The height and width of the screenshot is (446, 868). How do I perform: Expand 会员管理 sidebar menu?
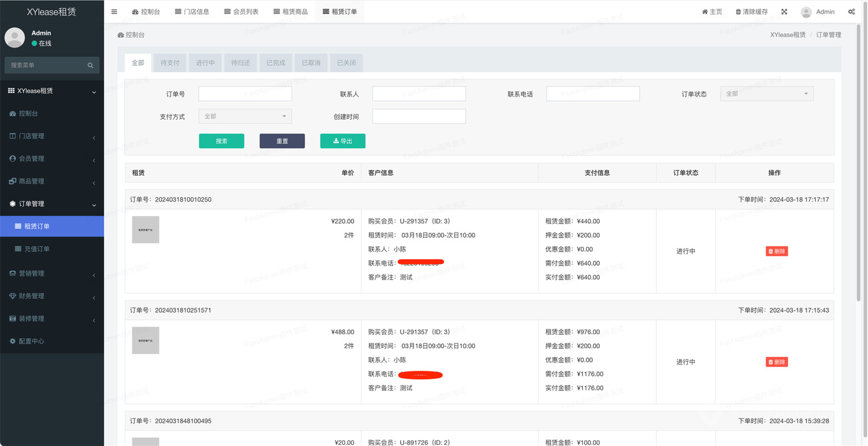tap(52, 159)
